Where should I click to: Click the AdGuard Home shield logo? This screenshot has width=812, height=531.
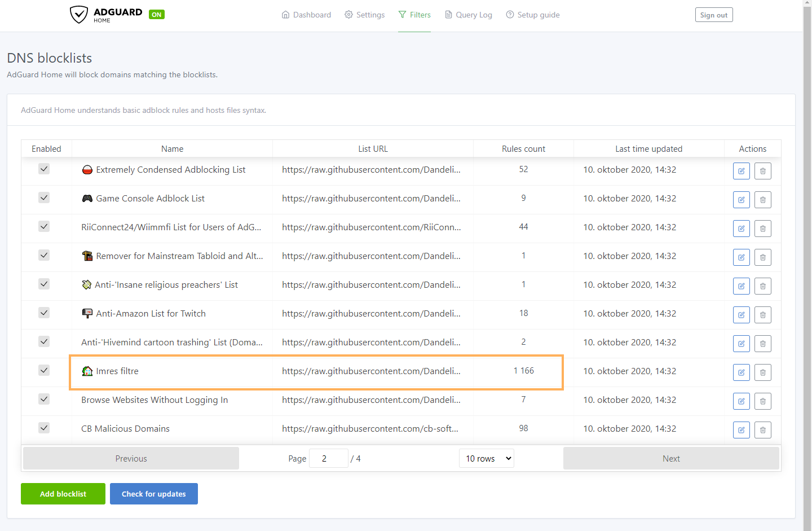pyautogui.click(x=79, y=15)
